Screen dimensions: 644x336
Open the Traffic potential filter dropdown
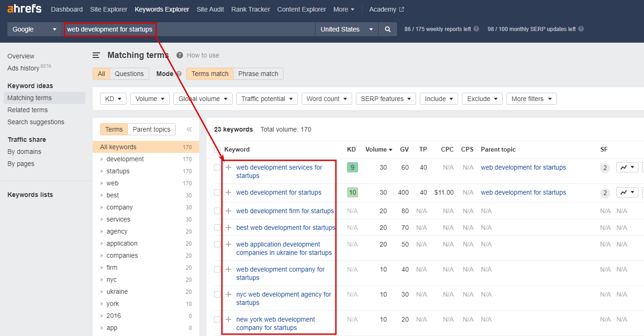(x=267, y=99)
